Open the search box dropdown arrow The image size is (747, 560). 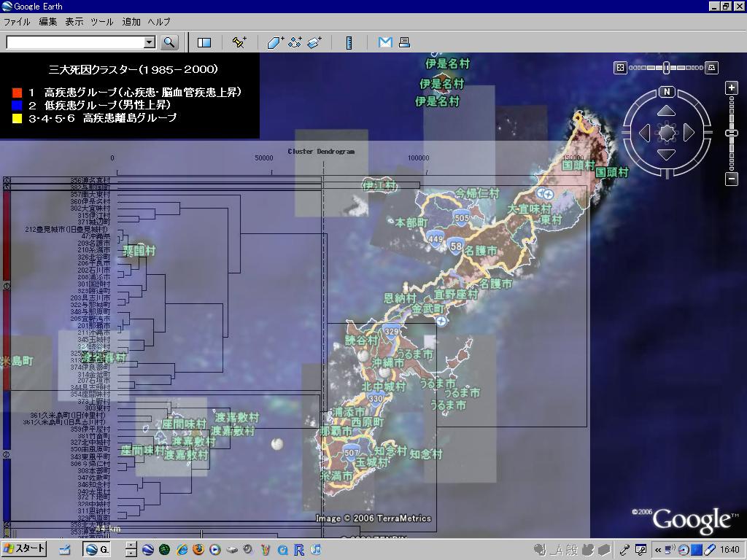point(150,42)
